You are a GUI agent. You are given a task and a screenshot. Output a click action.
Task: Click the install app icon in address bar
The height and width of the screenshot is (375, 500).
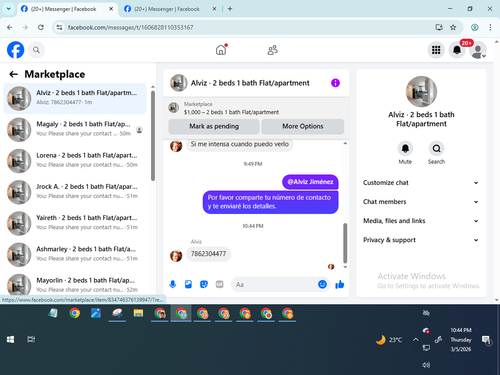439,27
